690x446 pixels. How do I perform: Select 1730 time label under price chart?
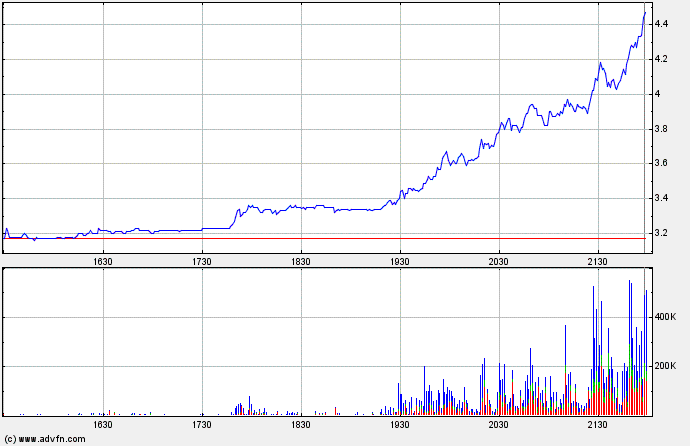coord(202,260)
